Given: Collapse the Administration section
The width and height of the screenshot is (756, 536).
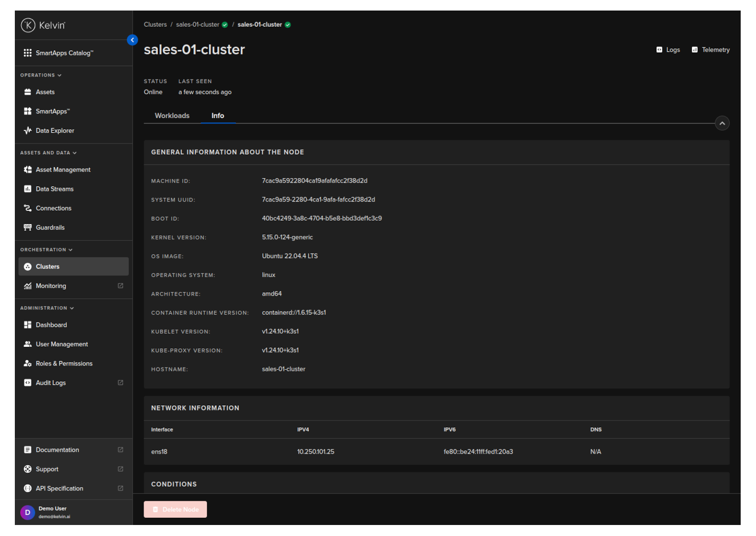Looking at the screenshot, I should 72,308.
